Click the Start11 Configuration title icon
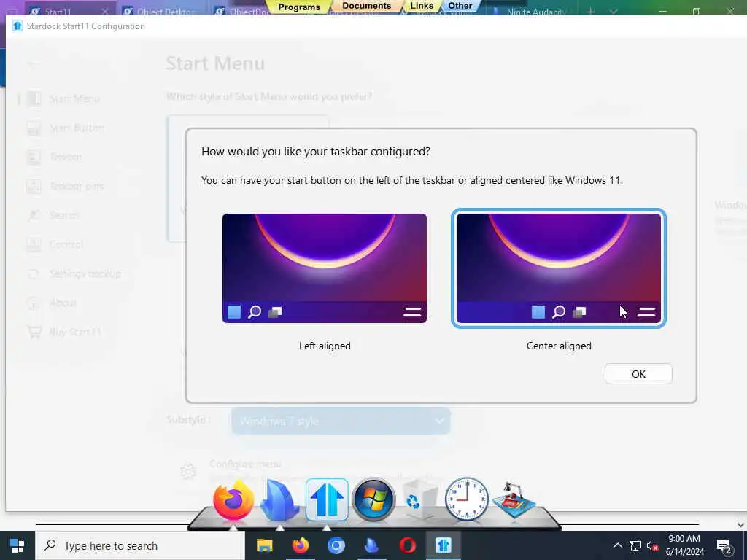Image resolution: width=747 pixels, height=560 pixels. 18,26
